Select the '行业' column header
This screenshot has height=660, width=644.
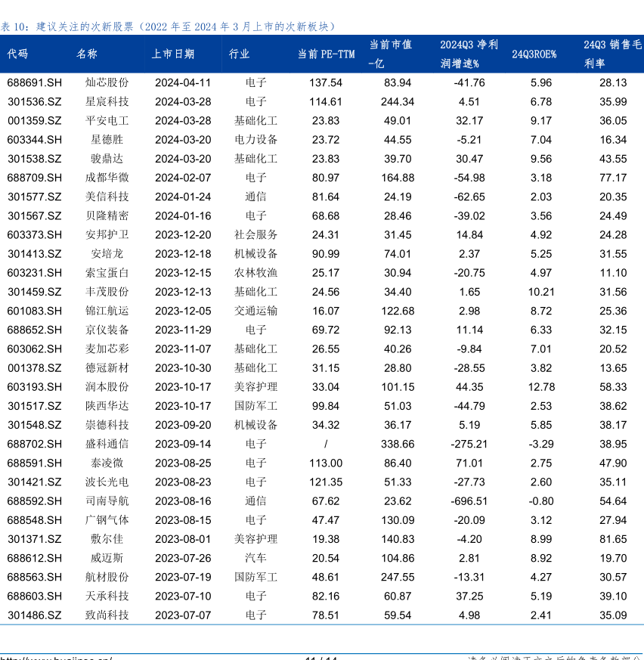(240, 54)
